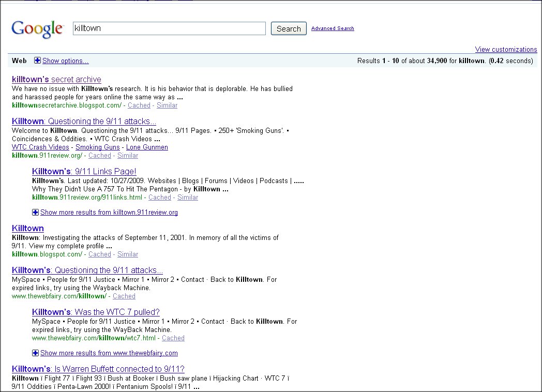This screenshot has height=392, width=542.
Task: Open Similar link for killtown.blogspot.com
Action: point(128,254)
